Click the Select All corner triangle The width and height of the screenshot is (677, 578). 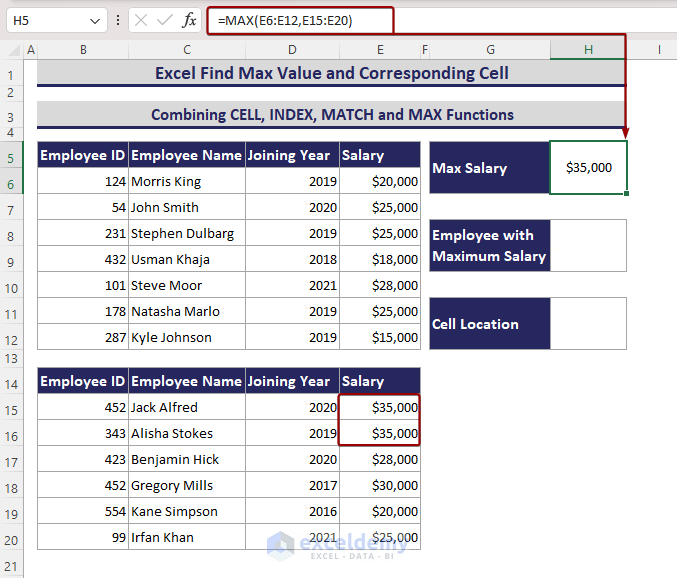(x=14, y=49)
